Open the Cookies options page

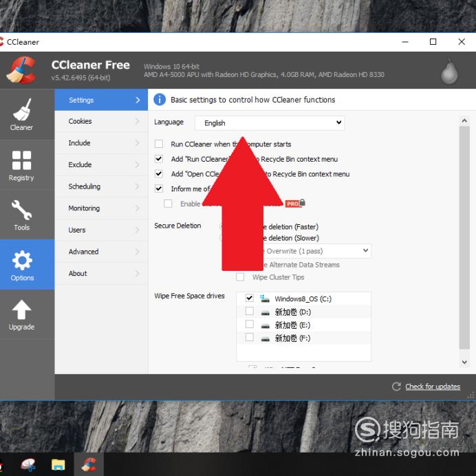[x=101, y=122]
